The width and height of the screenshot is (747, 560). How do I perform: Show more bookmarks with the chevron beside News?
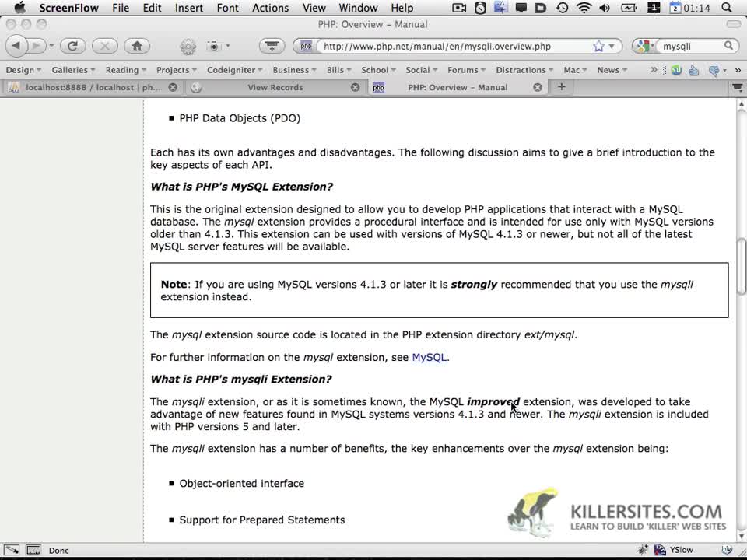click(x=654, y=70)
